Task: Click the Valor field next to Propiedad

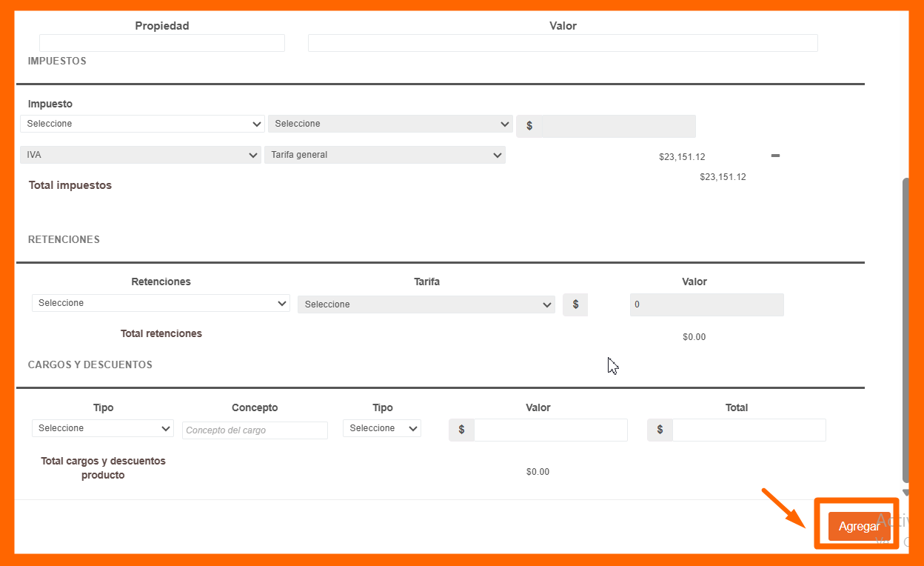Action: 563,43
